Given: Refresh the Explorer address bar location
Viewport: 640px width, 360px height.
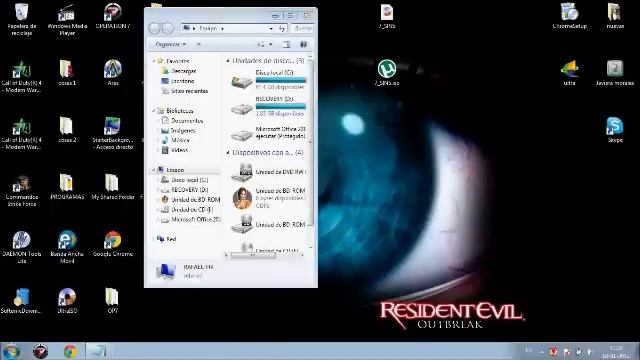Looking at the screenshot, I should click(x=282, y=28).
